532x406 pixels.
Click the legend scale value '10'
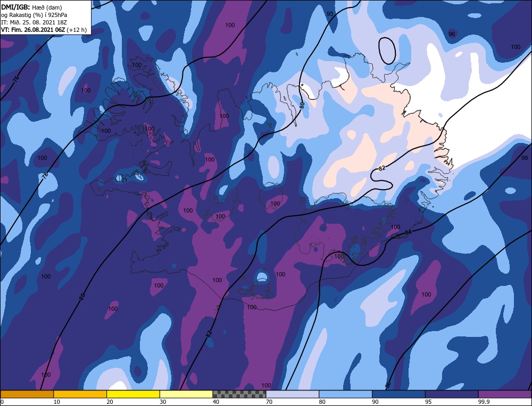[x=57, y=402]
